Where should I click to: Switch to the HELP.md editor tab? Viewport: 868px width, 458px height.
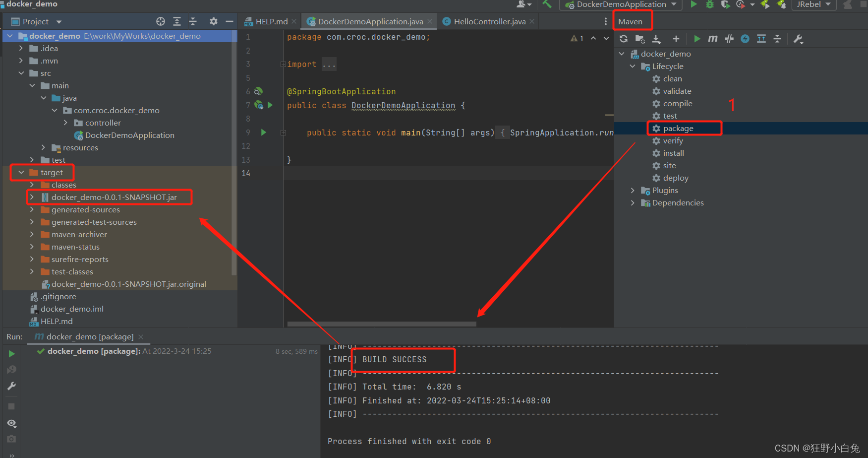pyautogui.click(x=271, y=21)
